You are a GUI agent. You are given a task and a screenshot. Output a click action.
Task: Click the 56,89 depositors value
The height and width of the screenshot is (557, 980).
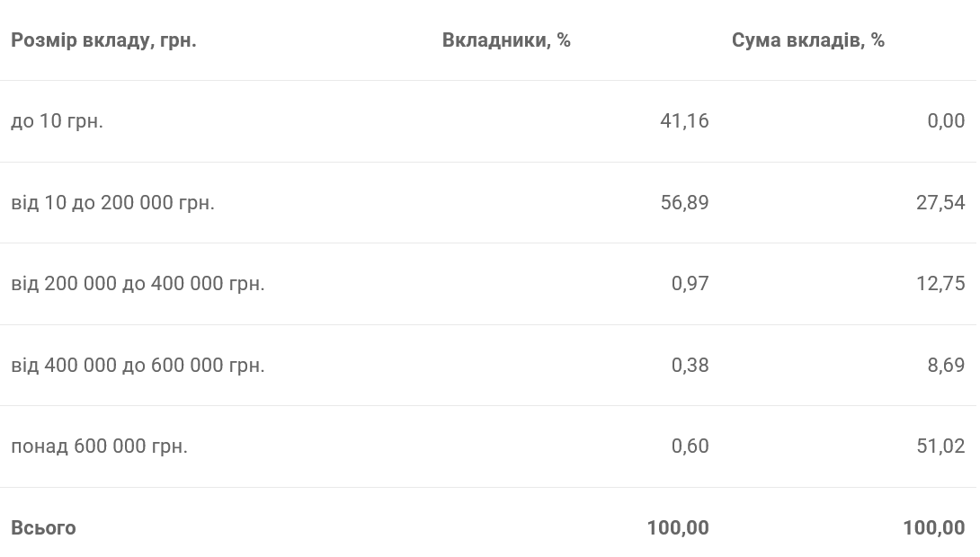click(684, 203)
